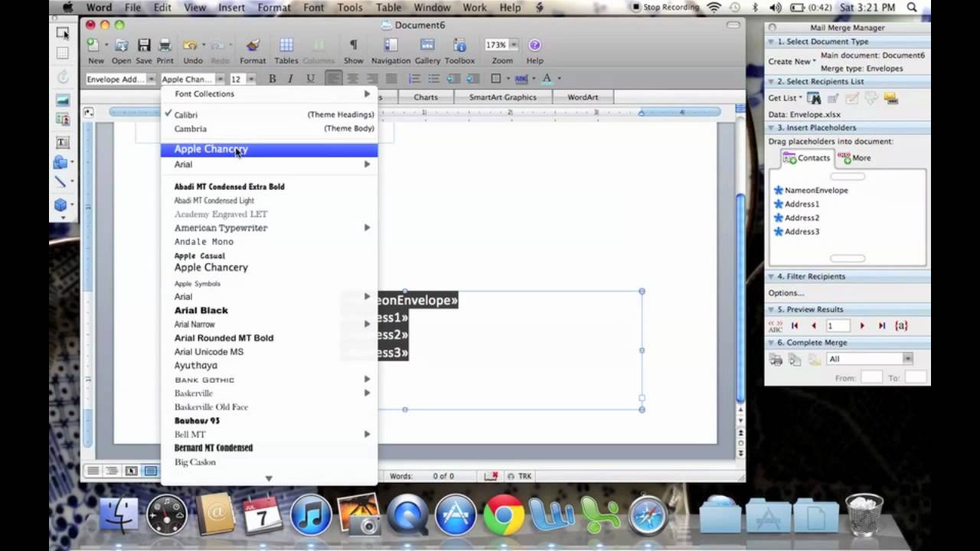Go to the first merge record

[x=795, y=326]
